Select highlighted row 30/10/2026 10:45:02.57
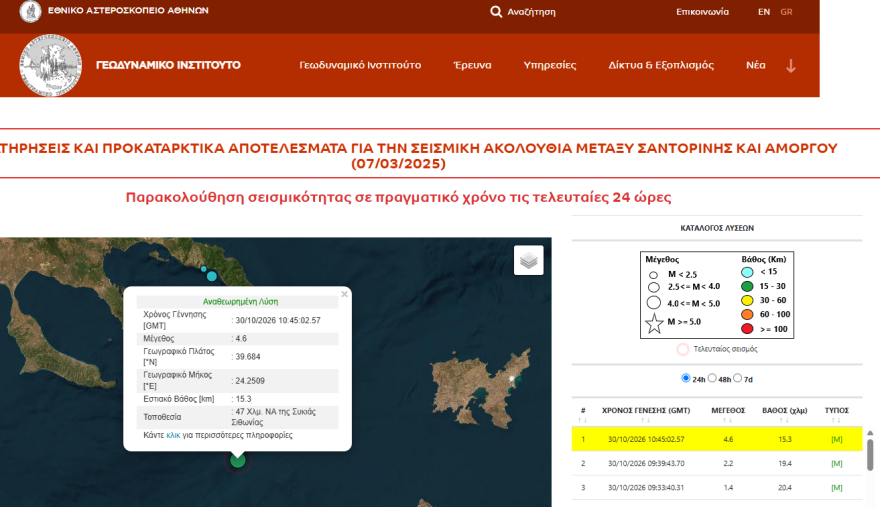The height and width of the screenshot is (507, 880). pos(717,439)
